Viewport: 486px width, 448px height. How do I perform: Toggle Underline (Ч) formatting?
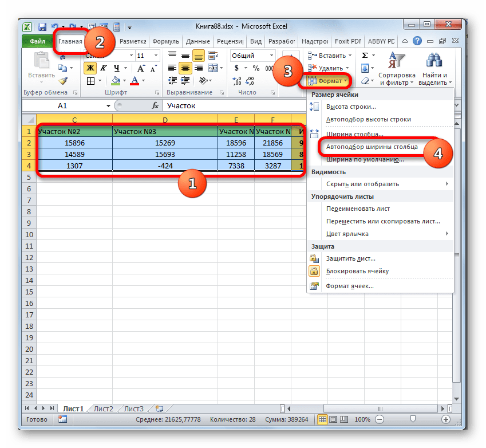[117, 68]
